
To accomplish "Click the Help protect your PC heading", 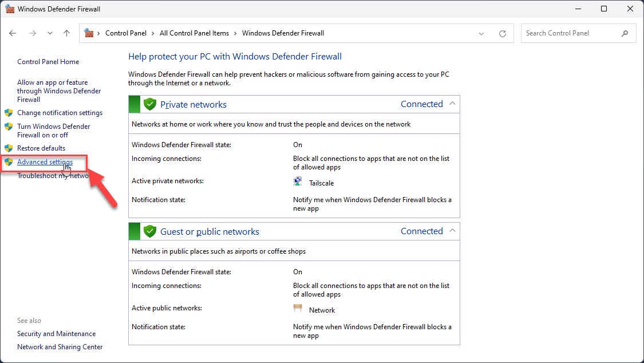I will pos(235,57).
